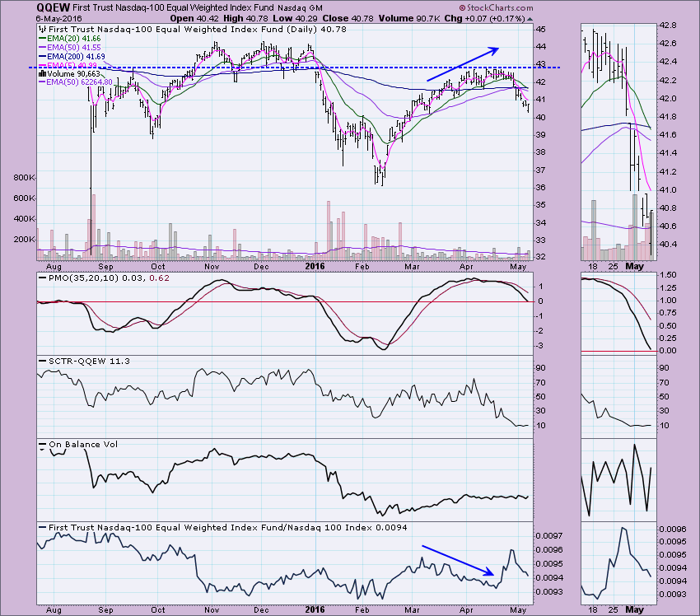This screenshot has width=700, height=616.
Task: Click the 1.50 label on the zoom PMO axis
Action: 668,275
